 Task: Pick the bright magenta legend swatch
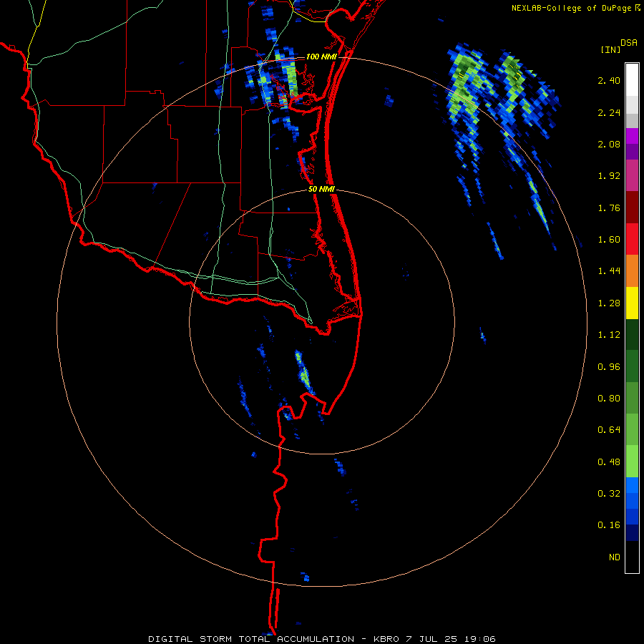[x=632, y=136]
